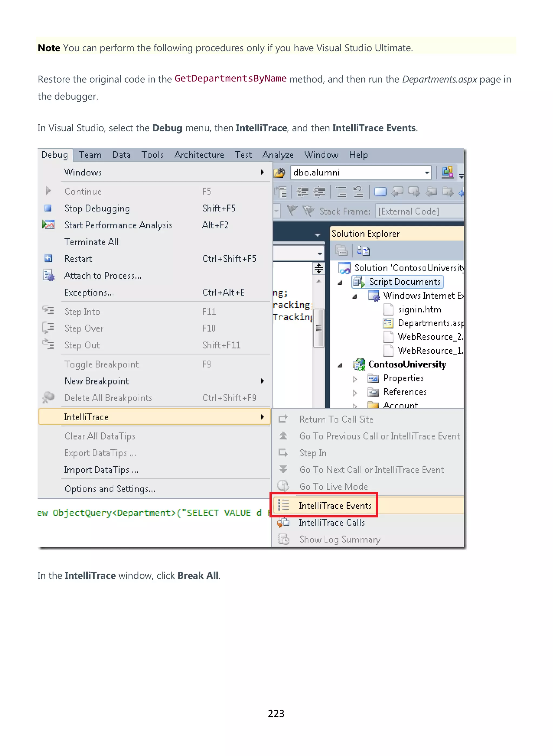The image size is (553, 756).
Task: Click the next bookmark icon
Action: (x=414, y=192)
